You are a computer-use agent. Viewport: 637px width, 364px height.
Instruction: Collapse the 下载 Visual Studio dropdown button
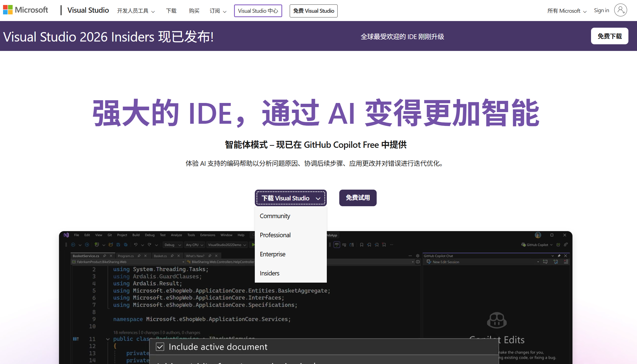291,198
